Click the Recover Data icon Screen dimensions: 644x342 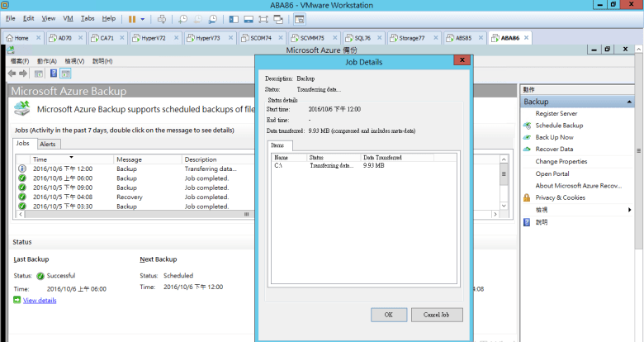[527, 150]
